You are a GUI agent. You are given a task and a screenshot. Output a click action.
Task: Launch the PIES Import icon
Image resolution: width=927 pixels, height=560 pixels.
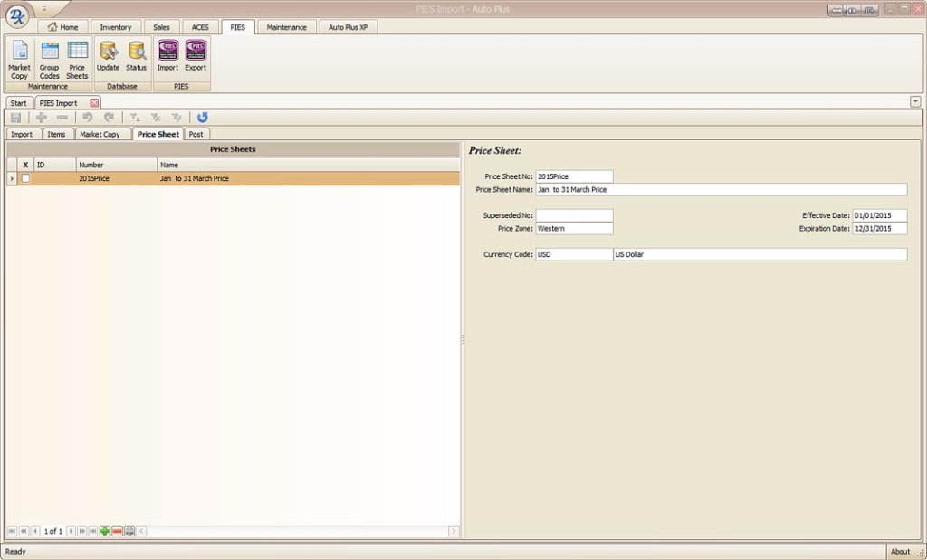tap(167, 57)
